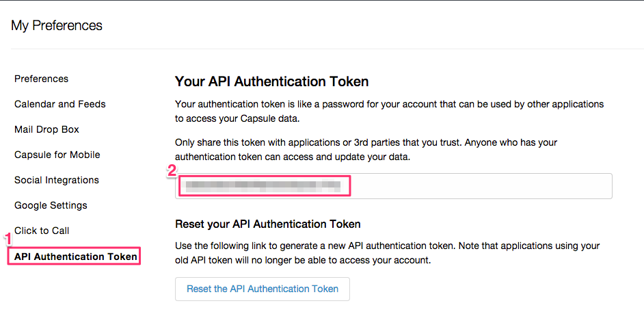
Task: Open the Mail Drop Box page
Action: tap(46, 129)
